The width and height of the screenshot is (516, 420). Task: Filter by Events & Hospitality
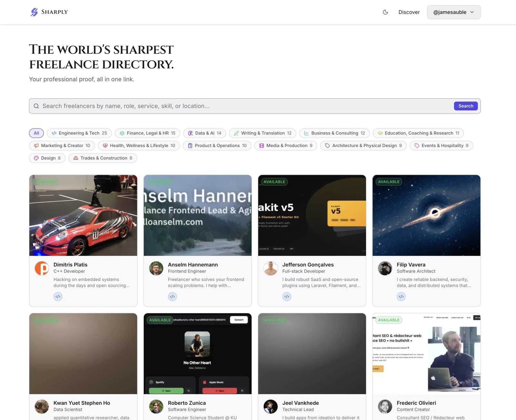click(x=441, y=146)
